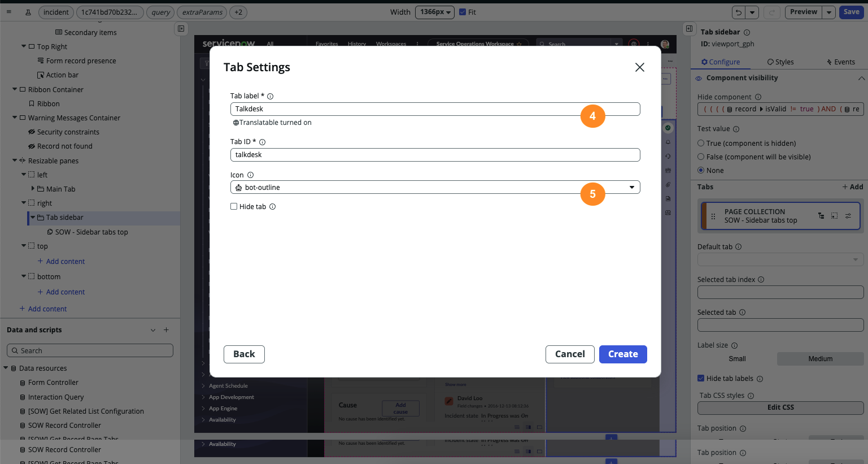
Task: Click the Create button
Action: click(x=623, y=354)
